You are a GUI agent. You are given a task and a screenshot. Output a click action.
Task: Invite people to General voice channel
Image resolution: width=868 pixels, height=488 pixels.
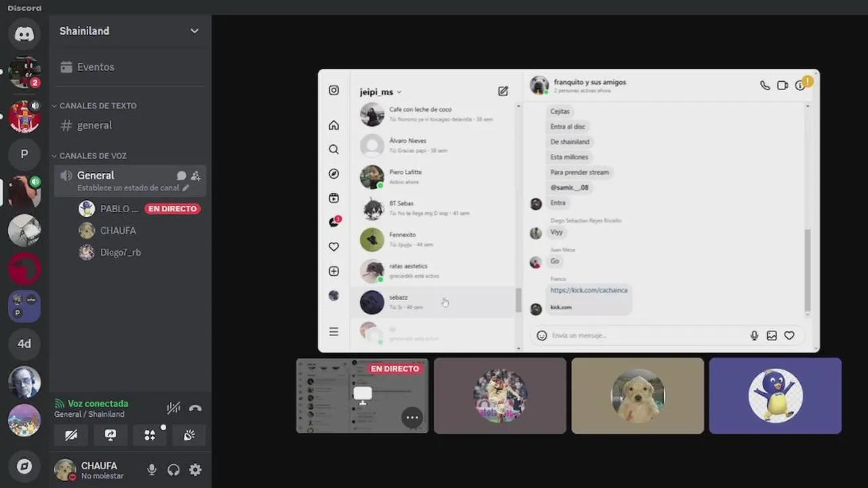(x=195, y=176)
